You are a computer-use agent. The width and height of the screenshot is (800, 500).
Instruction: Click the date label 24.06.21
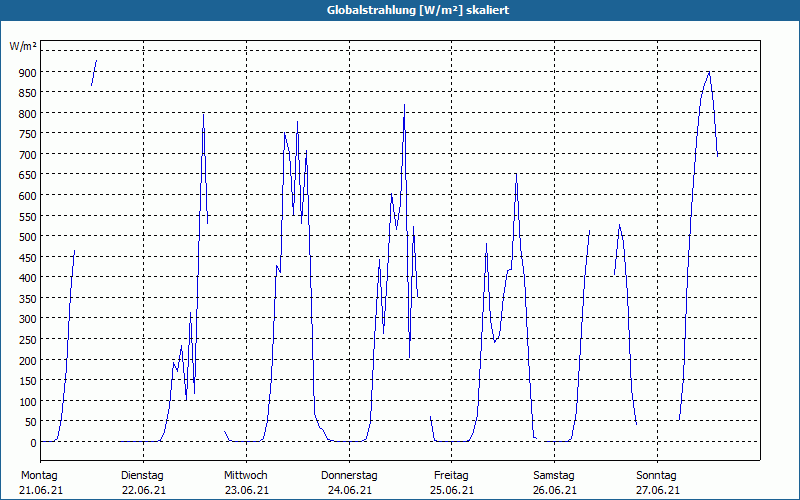[349, 491]
